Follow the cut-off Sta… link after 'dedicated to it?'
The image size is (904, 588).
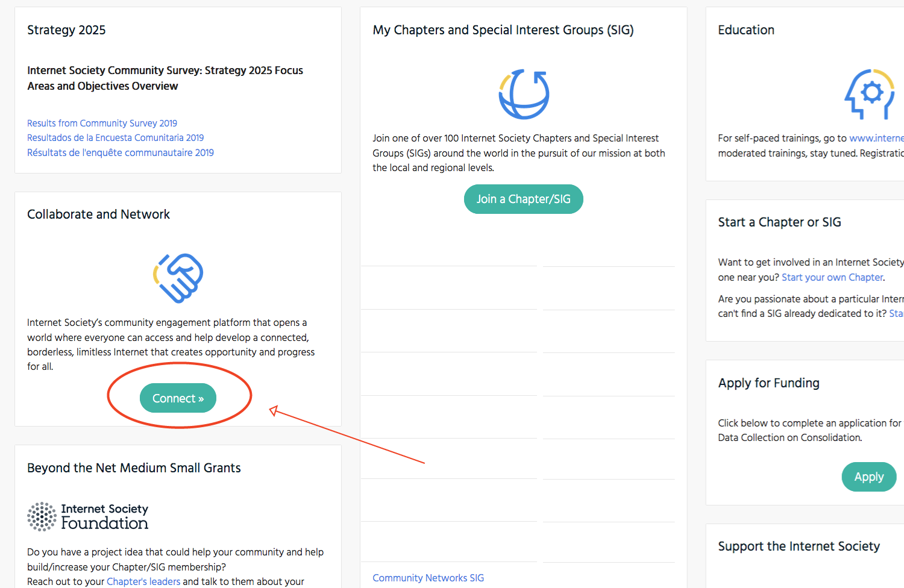click(896, 313)
